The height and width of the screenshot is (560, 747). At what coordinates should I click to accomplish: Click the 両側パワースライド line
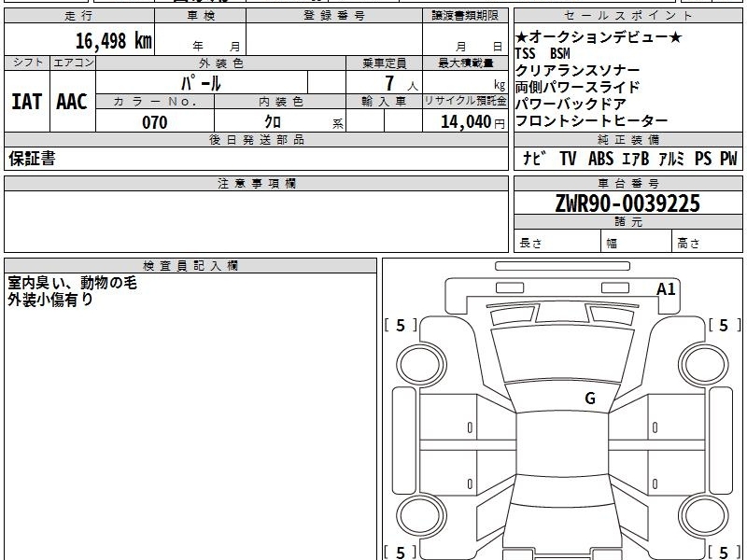point(577,87)
